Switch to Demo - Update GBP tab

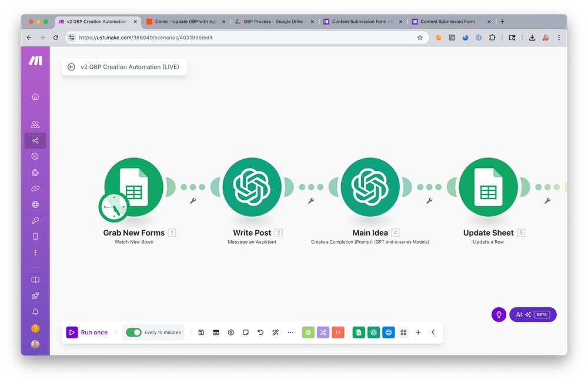pyautogui.click(x=186, y=22)
